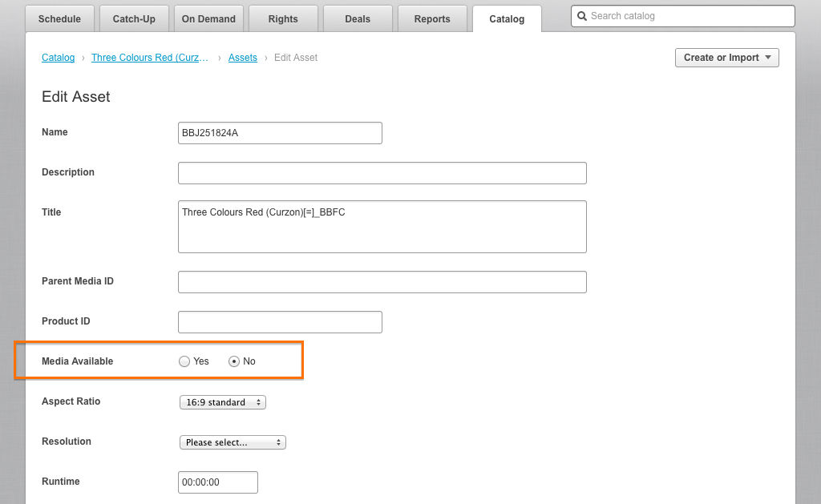This screenshot has height=504, width=821.
Task: Click the Description text field
Action: pos(382,173)
